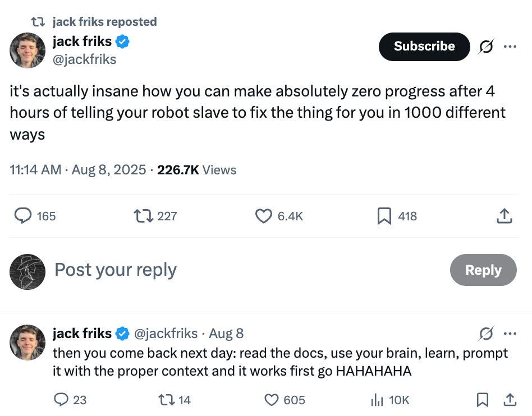The image size is (532, 416).
Task: Click the @jackfriks handle under the author name
Action: pyautogui.click(x=84, y=59)
